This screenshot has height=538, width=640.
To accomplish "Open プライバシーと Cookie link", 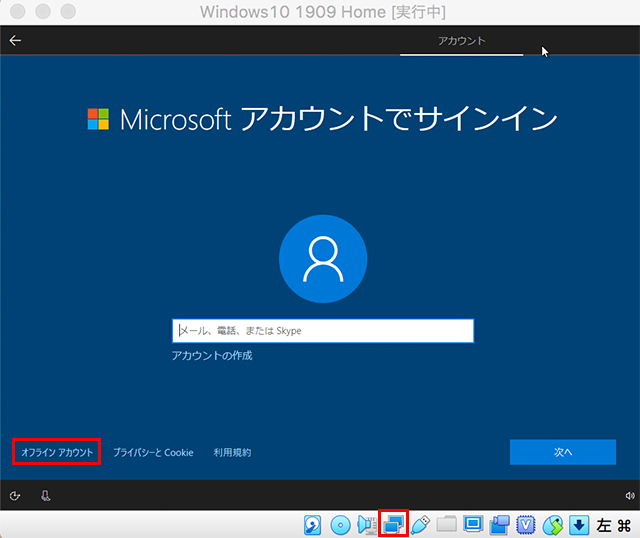I will [153, 452].
